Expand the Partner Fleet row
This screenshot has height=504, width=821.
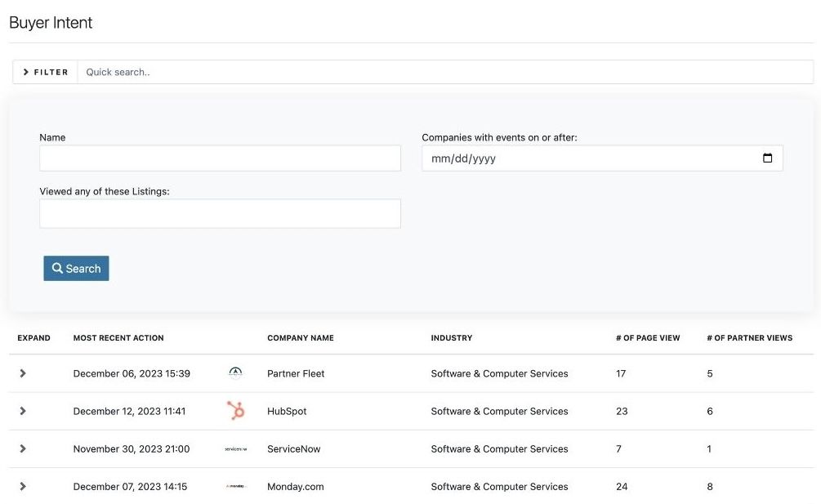23,372
